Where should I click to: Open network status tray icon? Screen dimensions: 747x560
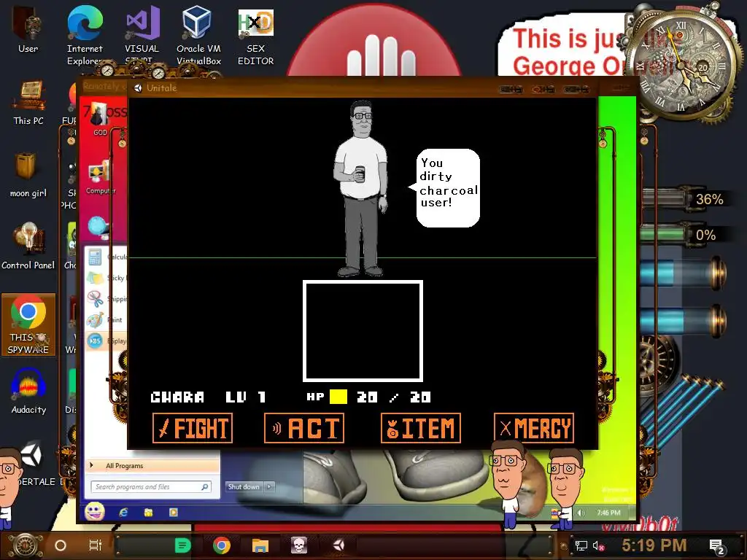coord(581,545)
